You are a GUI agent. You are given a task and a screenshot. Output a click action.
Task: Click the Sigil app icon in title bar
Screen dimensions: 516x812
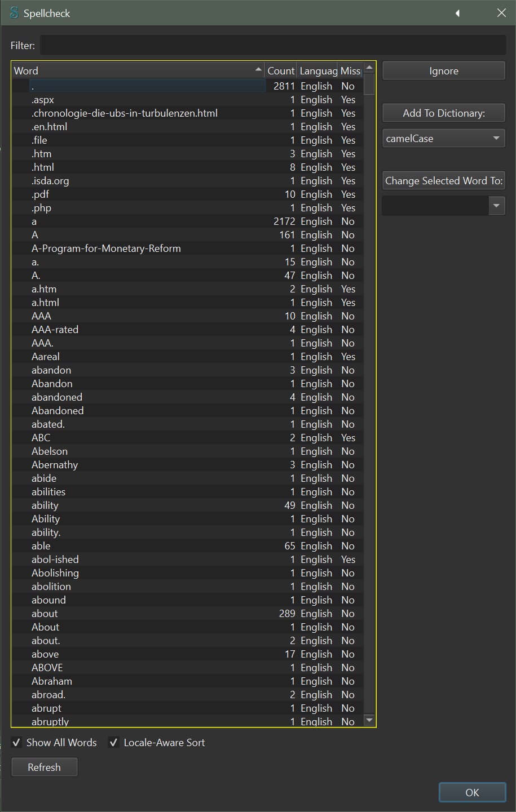(x=14, y=13)
